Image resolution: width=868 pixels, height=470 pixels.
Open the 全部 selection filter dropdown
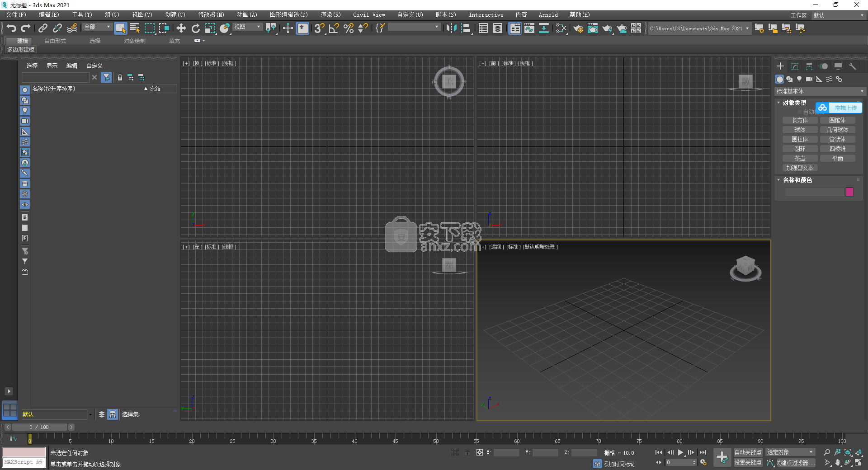[x=97, y=27]
